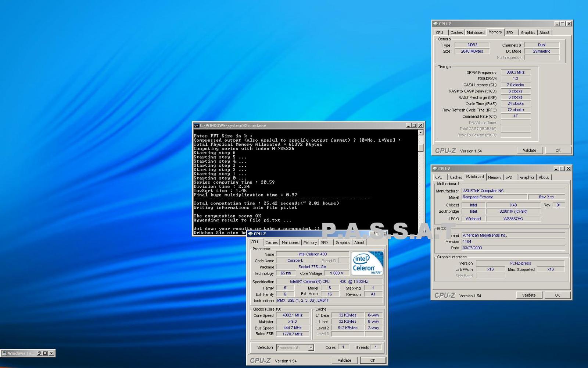Click the BIOS version 1104

pos(513,242)
